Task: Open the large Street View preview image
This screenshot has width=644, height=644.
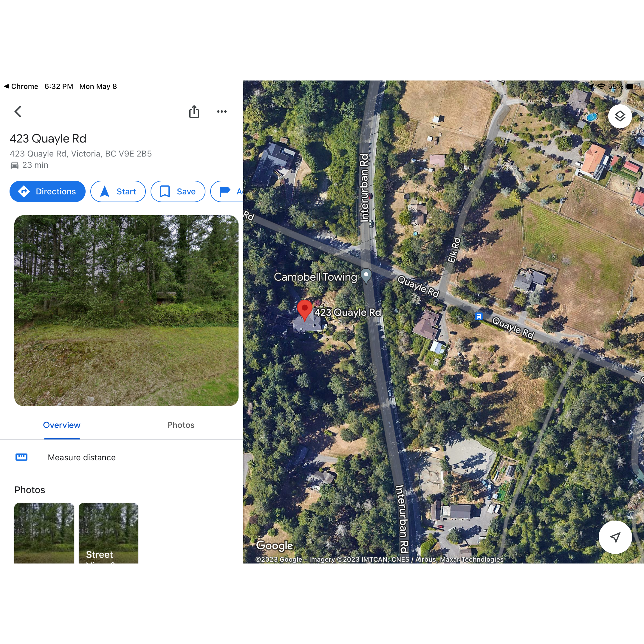Action: point(126,310)
